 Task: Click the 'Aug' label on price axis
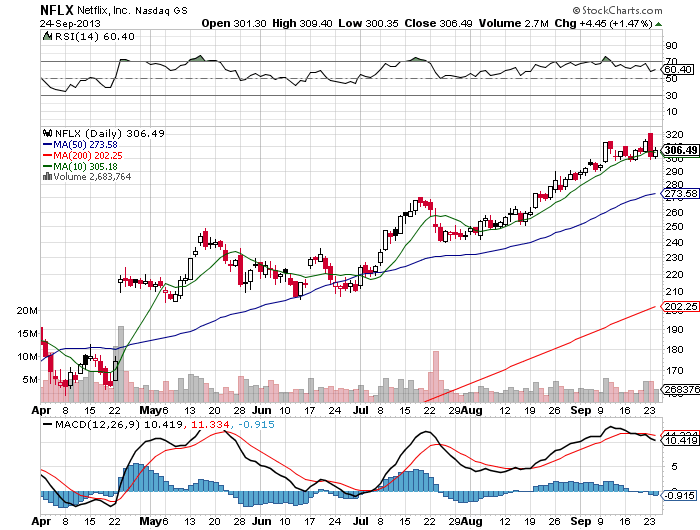pyautogui.click(x=471, y=410)
